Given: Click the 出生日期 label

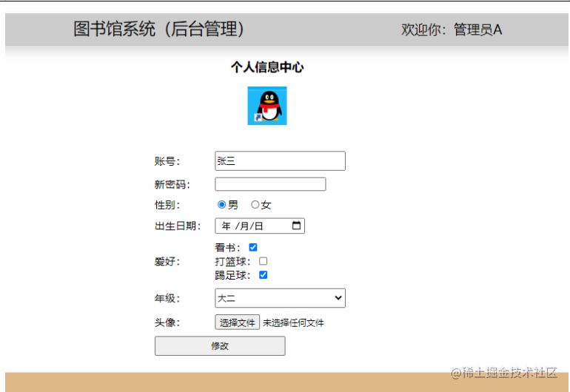Looking at the screenshot, I should pos(178,226).
